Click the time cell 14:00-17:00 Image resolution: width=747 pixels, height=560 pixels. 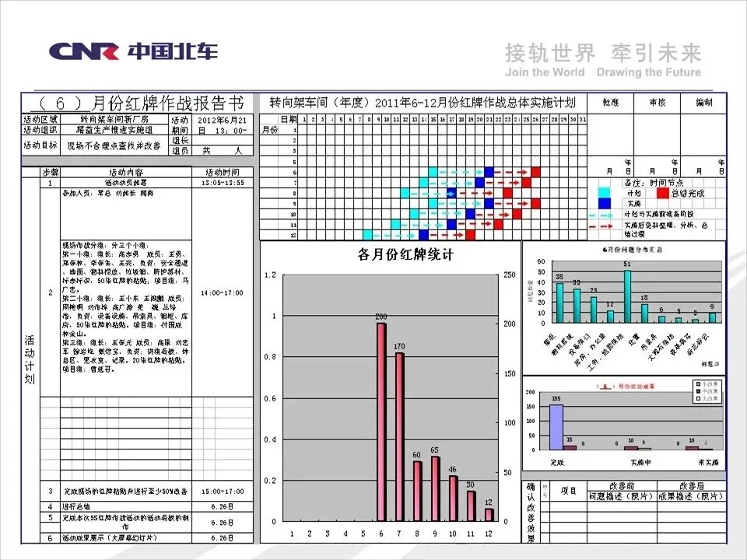[x=223, y=293]
